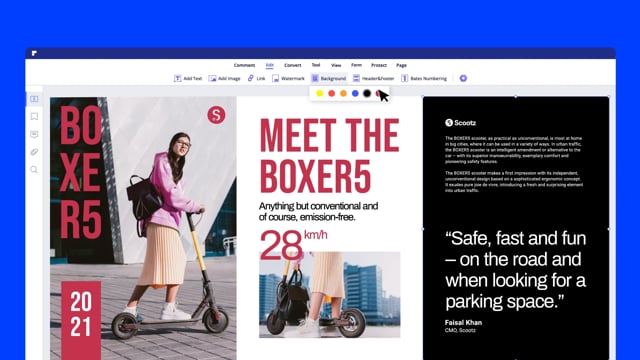Click the app logo in title bar
The width and height of the screenshot is (640, 360).
point(34,53)
